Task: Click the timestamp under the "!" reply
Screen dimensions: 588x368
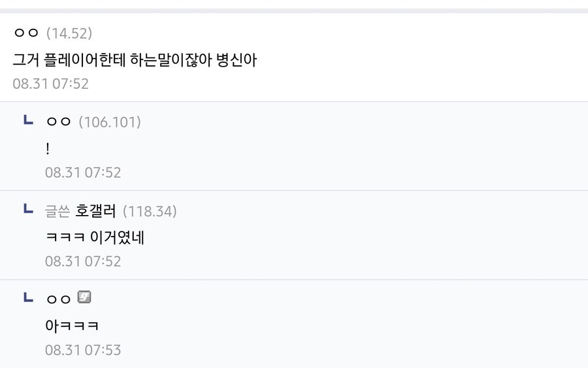Action: point(83,173)
